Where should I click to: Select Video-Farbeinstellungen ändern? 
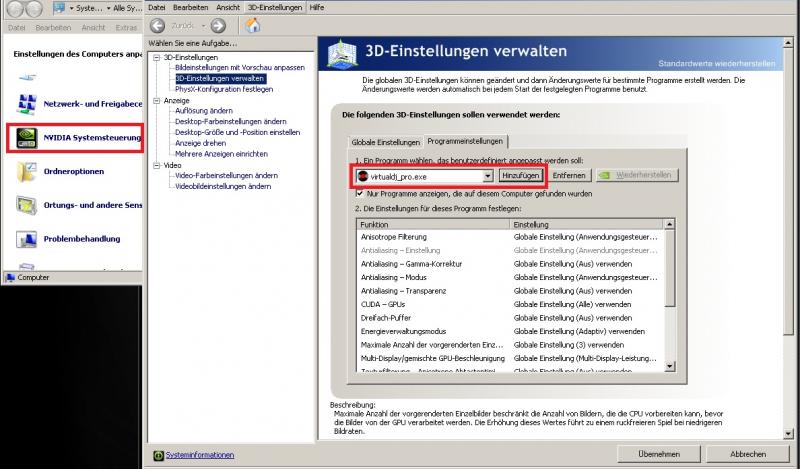227,176
